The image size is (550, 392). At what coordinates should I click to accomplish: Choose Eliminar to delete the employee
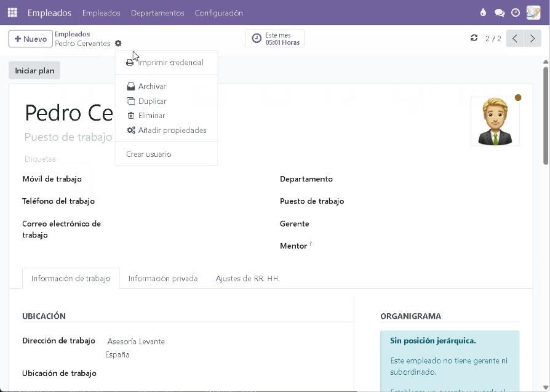[151, 116]
